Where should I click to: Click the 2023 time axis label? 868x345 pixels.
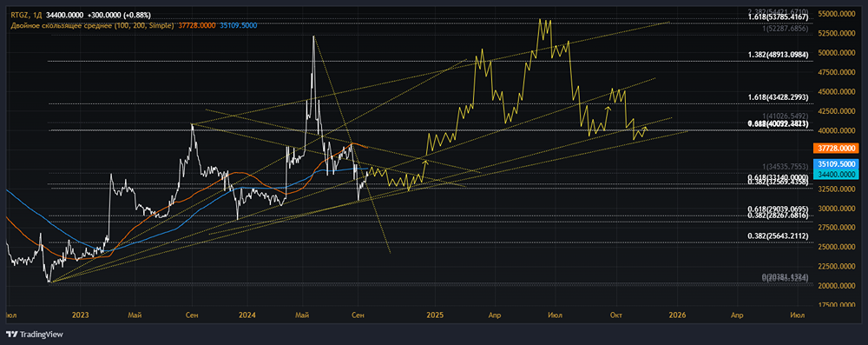click(x=81, y=315)
